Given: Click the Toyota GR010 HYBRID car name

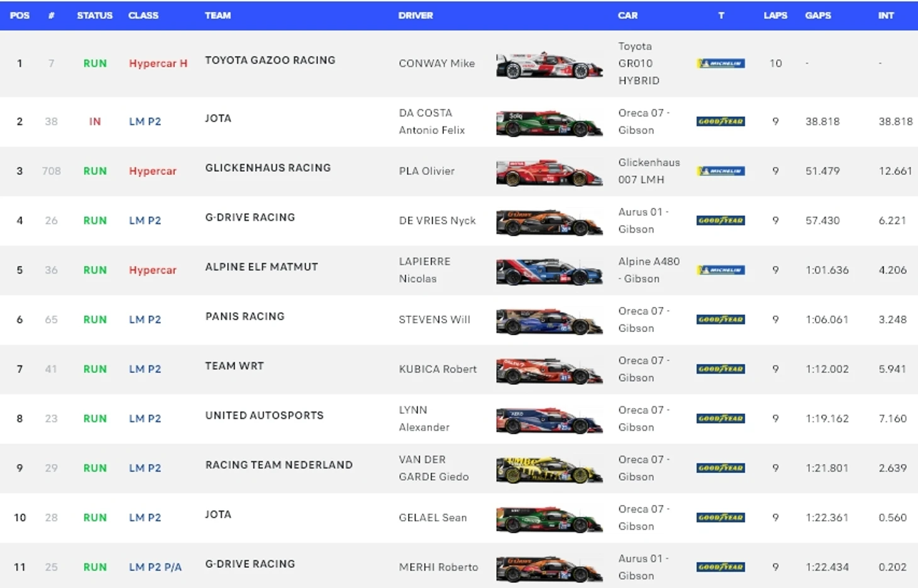Looking at the screenshot, I should 639,64.
